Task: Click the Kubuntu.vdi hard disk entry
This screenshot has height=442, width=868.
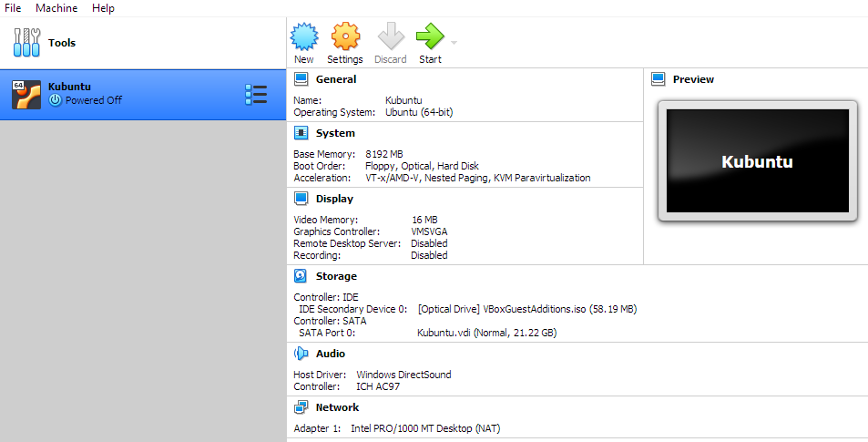Action: click(x=486, y=333)
